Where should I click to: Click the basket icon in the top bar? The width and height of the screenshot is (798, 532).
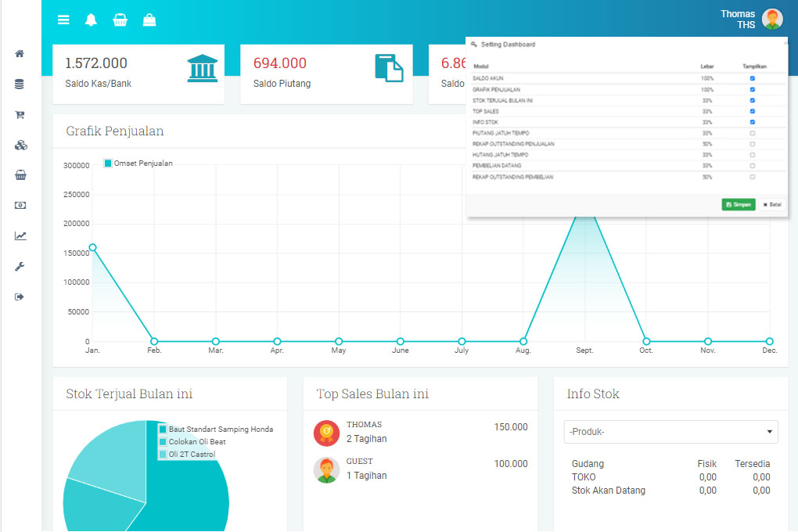(x=120, y=20)
